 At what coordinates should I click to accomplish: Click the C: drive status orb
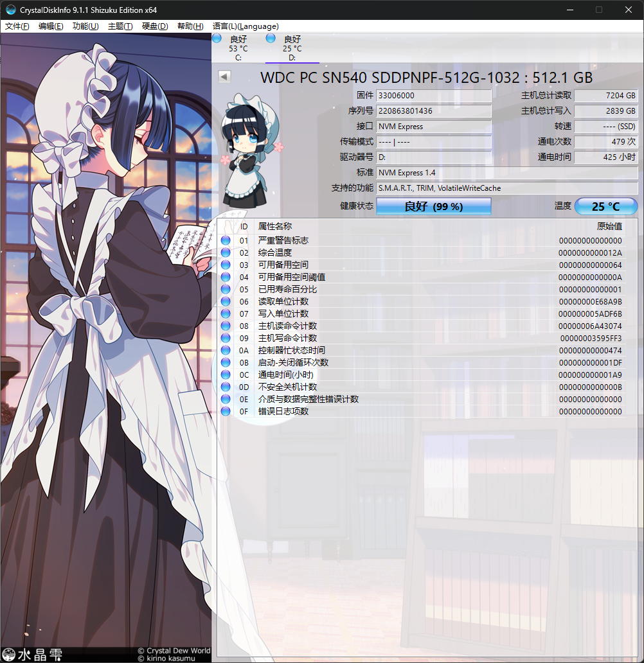(x=217, y=39)
